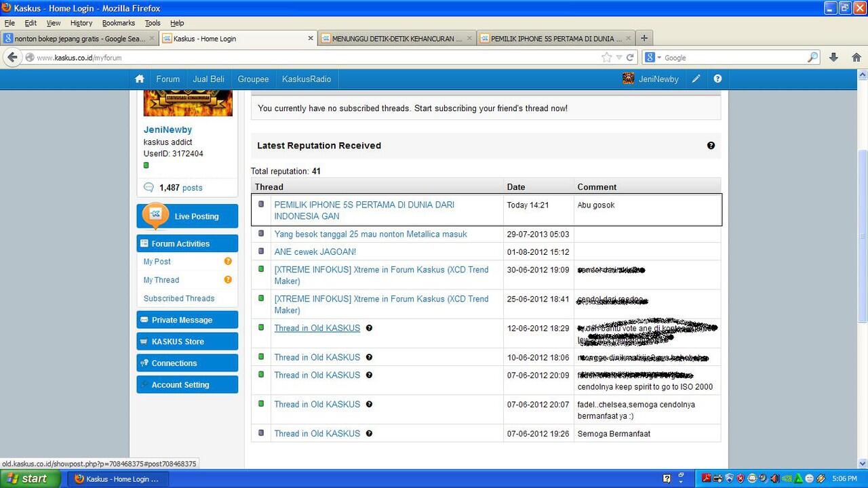The width and height of the screenshot is (868, 488).
Task: Click the page vertical scrollbar thumb
Action: 863,237
